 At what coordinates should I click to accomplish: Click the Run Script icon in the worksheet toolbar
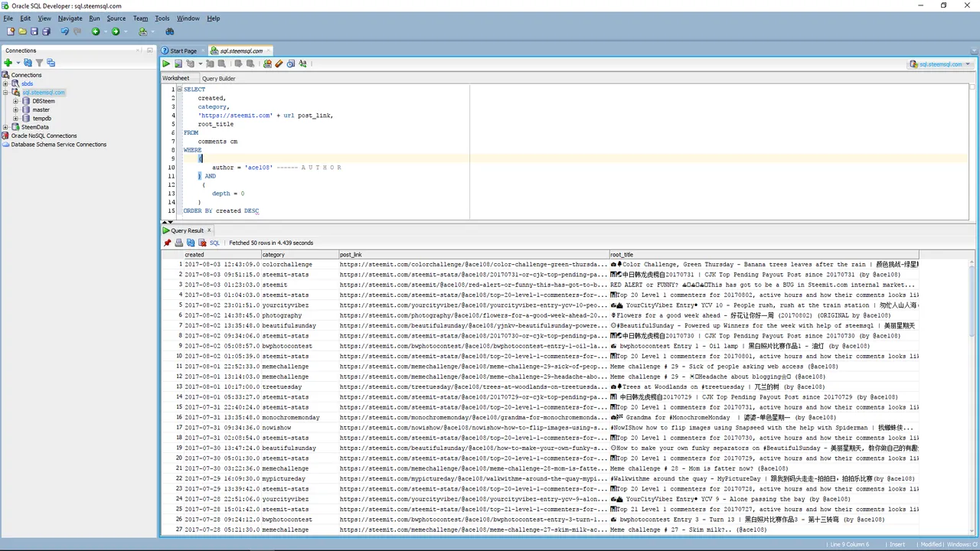178,64
